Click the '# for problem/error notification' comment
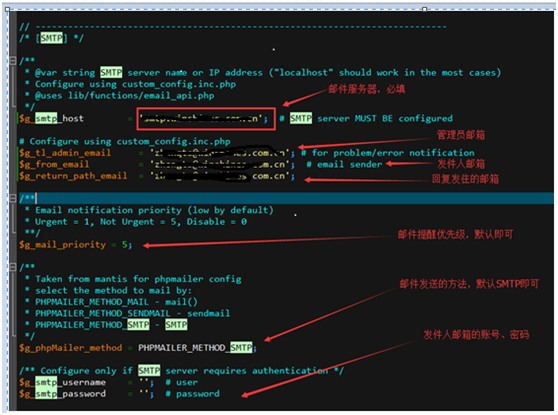Screen dimensions: 558x415 coord(388,153)
